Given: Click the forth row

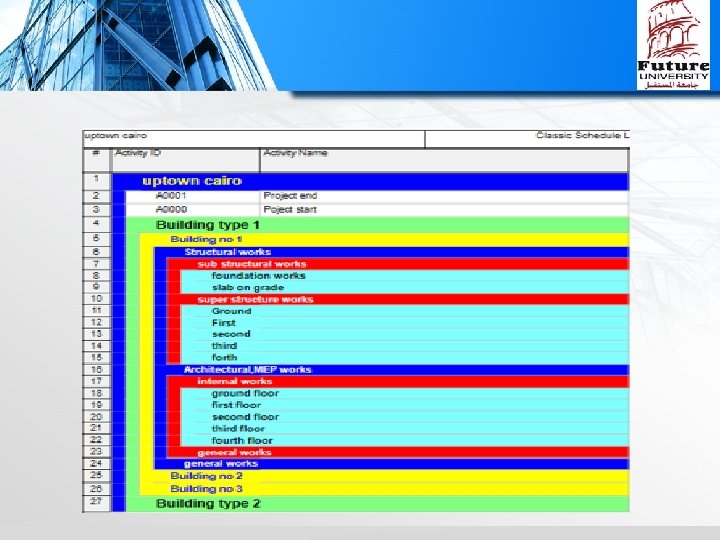Looking at the screenshot, I should coord(405,358).
